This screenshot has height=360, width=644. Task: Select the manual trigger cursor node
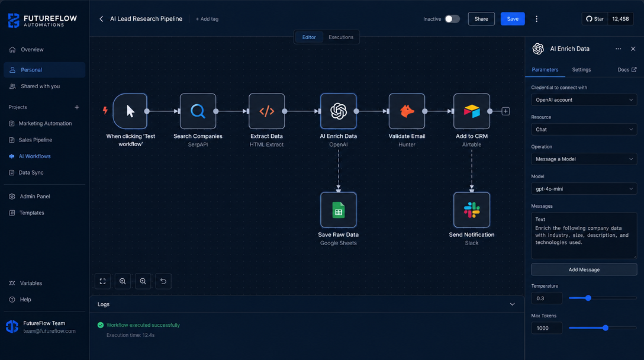coord(130,111)
